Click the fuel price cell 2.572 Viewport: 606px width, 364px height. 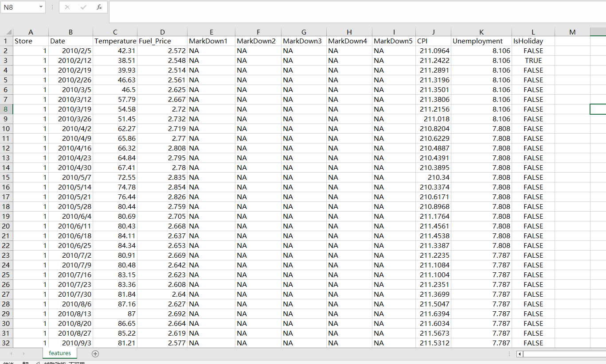[x=163, y=50]
